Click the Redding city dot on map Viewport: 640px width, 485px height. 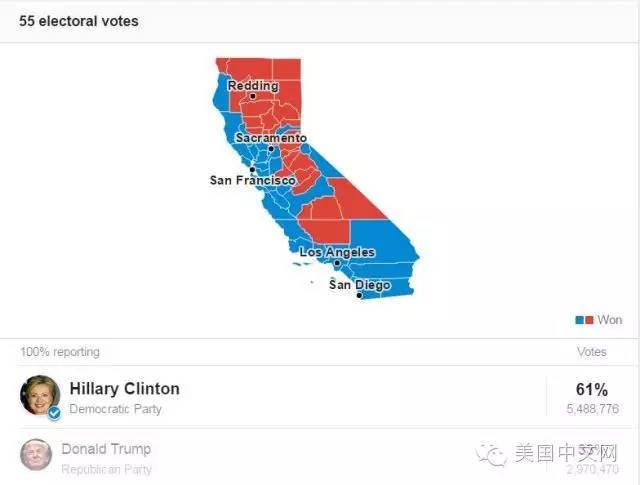pyautogui.click(x=253, y=97)
